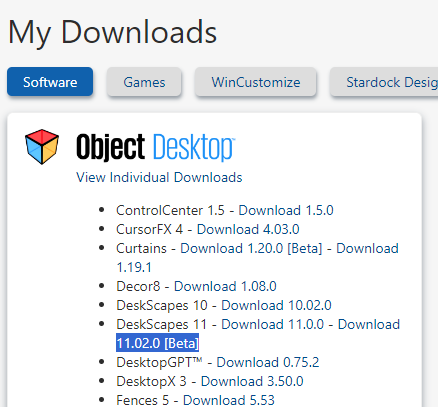Viewport: 438px width, 407px height.
Task: Click highlighted DeskScapes 11.02.0 Beta link
Action: click(x=157, y=343)
